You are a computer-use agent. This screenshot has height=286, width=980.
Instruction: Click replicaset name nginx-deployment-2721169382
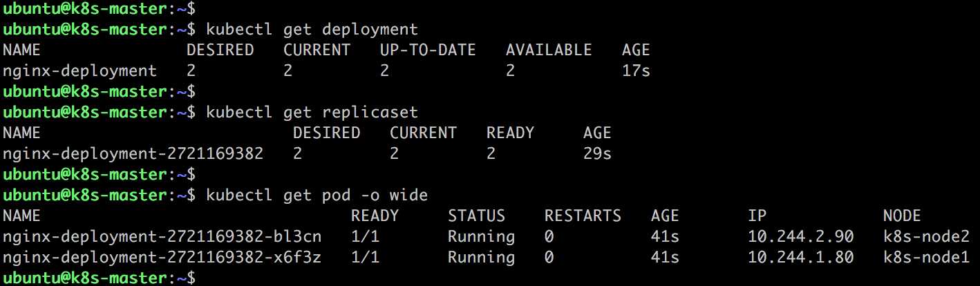(x=133, y=153)
